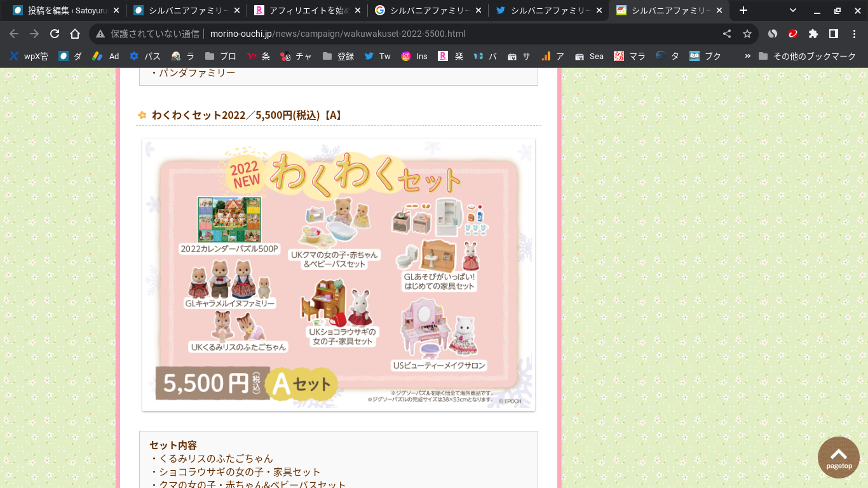The image size is (868, 488).
Task: Click the pagetop button
Action: (x=839, y=457)
